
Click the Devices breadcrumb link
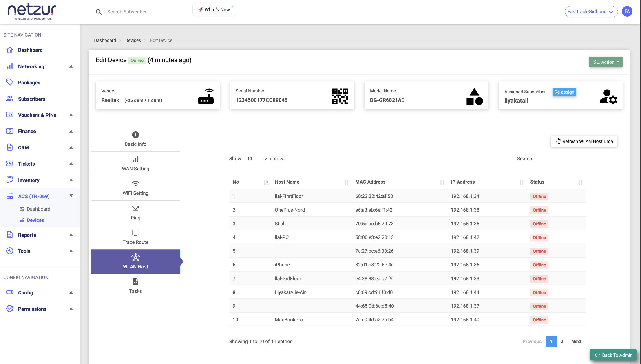[x=133, y=40]
